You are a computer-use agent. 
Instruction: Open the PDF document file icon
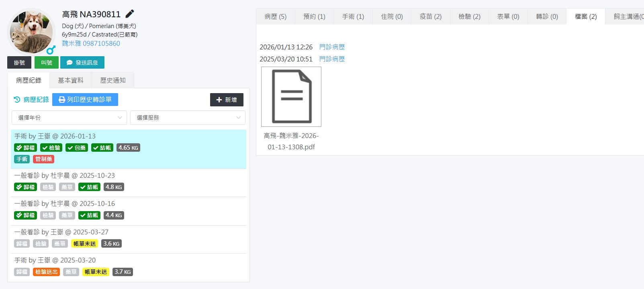point(291,97)
